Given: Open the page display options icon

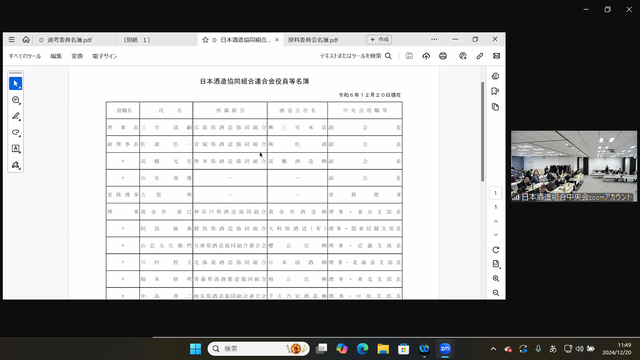Looking at the screenshot, I should click(x=496, y=264).
